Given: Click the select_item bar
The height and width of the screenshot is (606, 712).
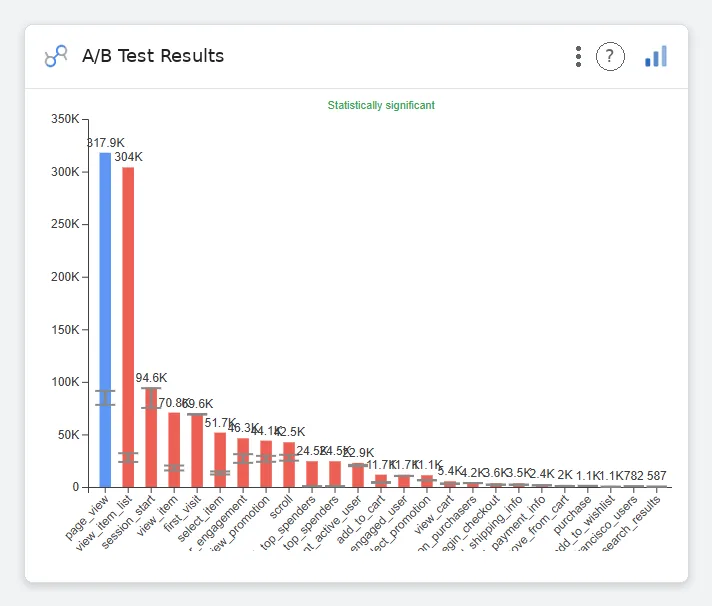Looking at the screenshot, I should [x=220, y=460].
